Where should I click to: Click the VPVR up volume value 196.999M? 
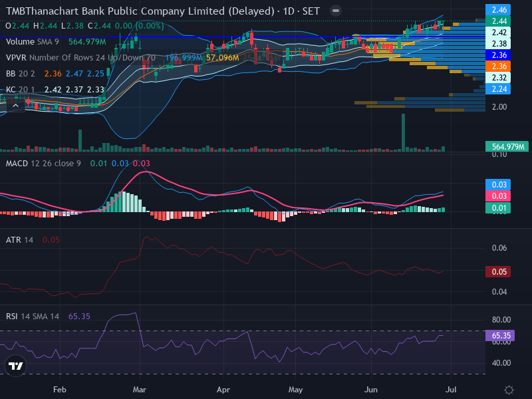point(184,58)
